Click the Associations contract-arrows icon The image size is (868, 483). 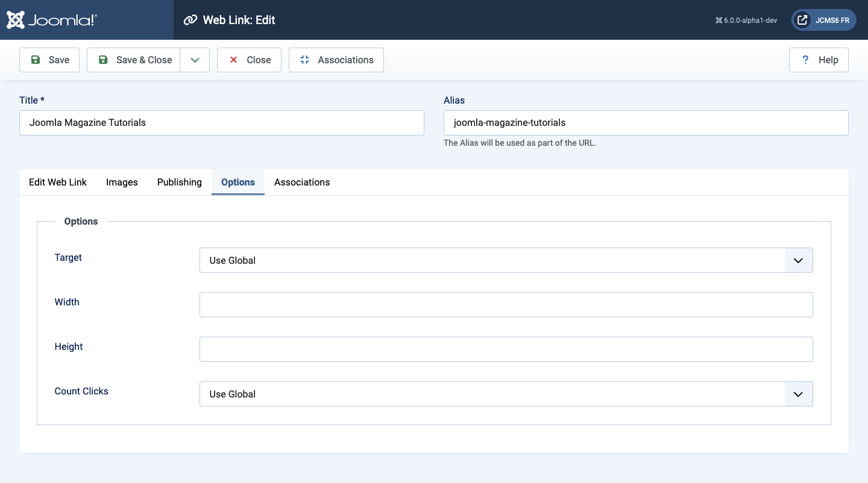click(x=304, y=60)
